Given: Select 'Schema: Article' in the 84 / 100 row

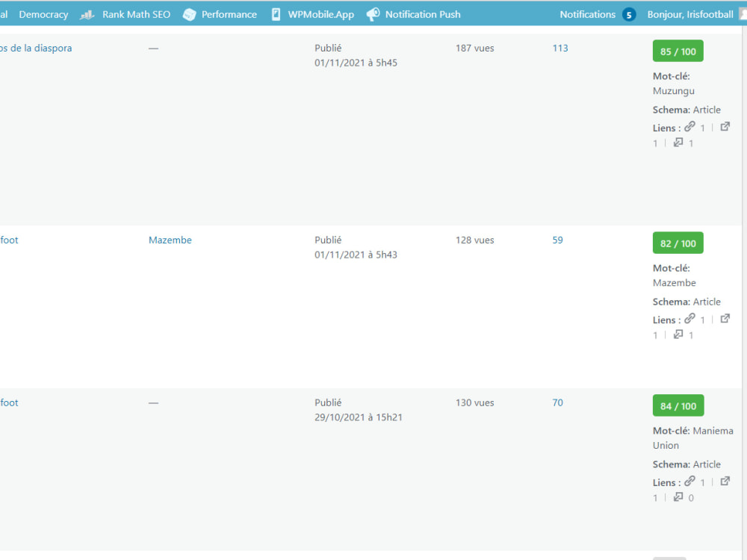Looking at the screenshot, I should [686, 464].
